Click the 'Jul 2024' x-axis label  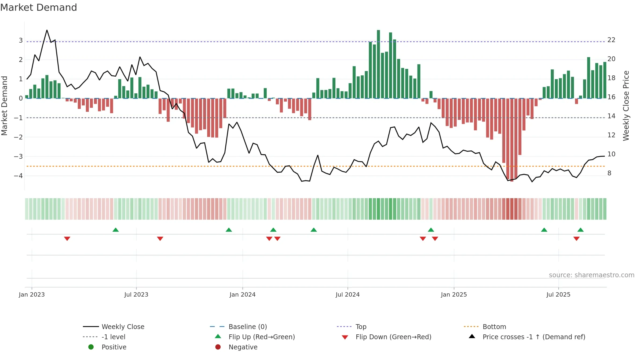tap(348, 294)
